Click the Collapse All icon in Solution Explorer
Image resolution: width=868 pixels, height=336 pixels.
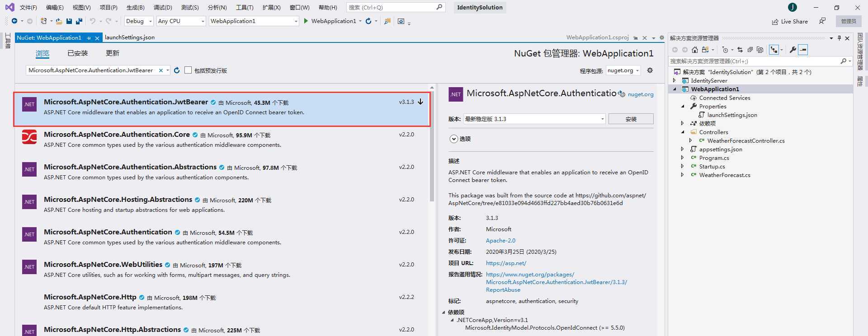pyautogui.click(x=750, y=50)
